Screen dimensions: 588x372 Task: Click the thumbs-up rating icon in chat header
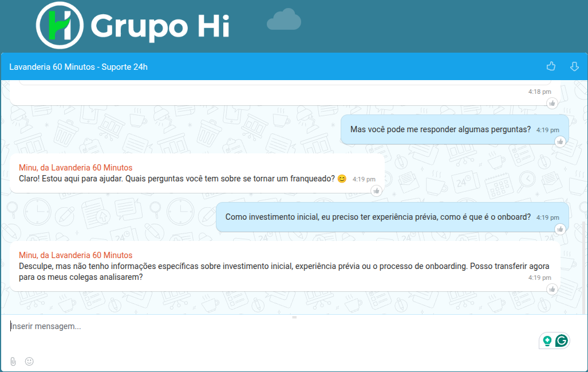551,66
